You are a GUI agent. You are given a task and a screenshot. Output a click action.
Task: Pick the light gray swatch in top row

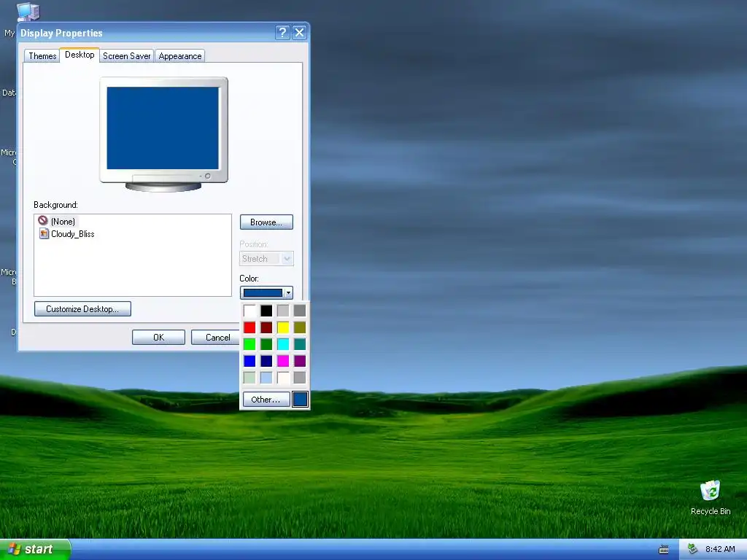click(x=283, y=311)
